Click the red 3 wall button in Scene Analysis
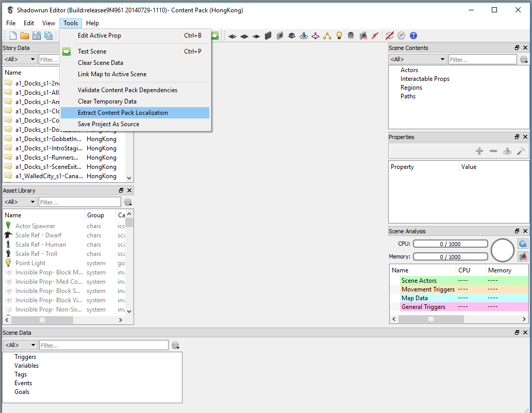The image size is (532, 413). pyautogui.click(x=523, y=256)
